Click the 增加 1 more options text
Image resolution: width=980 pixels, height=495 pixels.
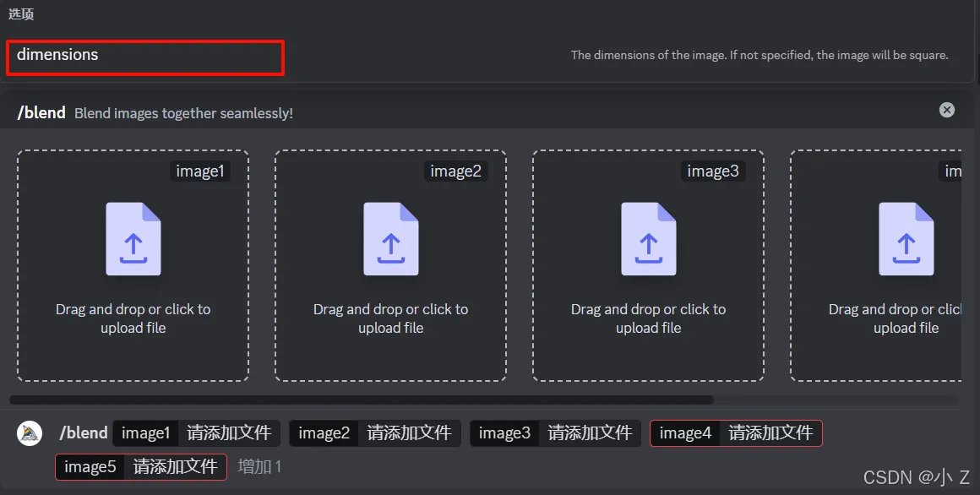(259, 466)
